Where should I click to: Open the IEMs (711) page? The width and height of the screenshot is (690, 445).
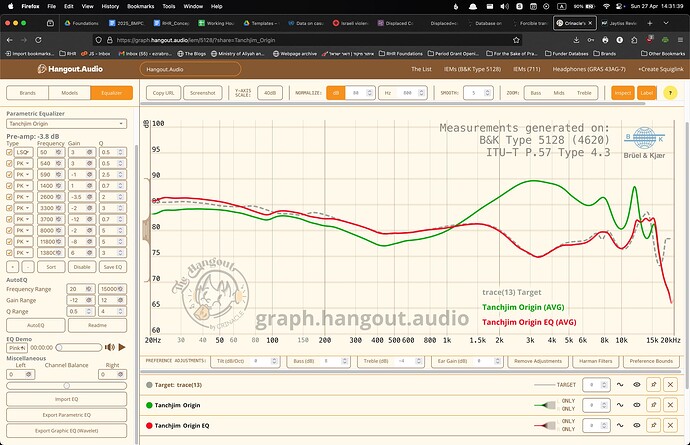[x=526, y=69]
